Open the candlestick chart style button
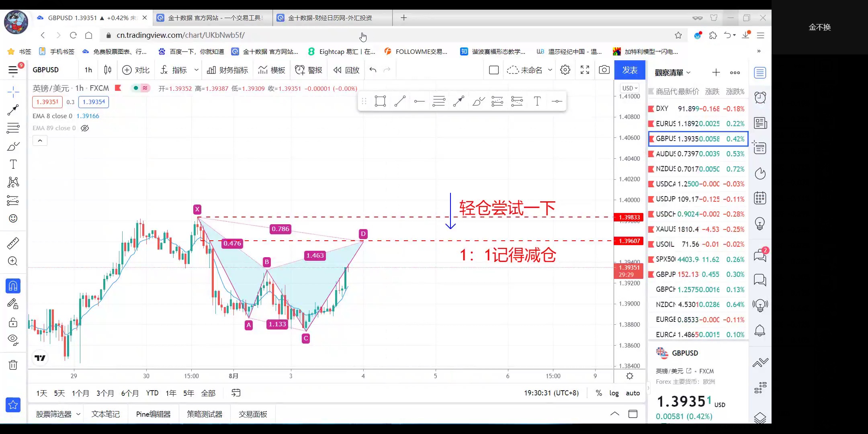This screenshot has height=434, width=868. point(107,70)
